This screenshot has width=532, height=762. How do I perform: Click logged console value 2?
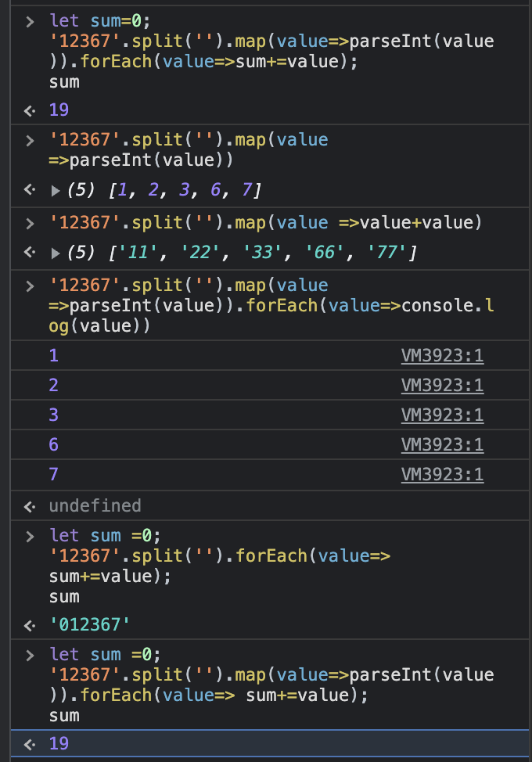click(54, 386)
